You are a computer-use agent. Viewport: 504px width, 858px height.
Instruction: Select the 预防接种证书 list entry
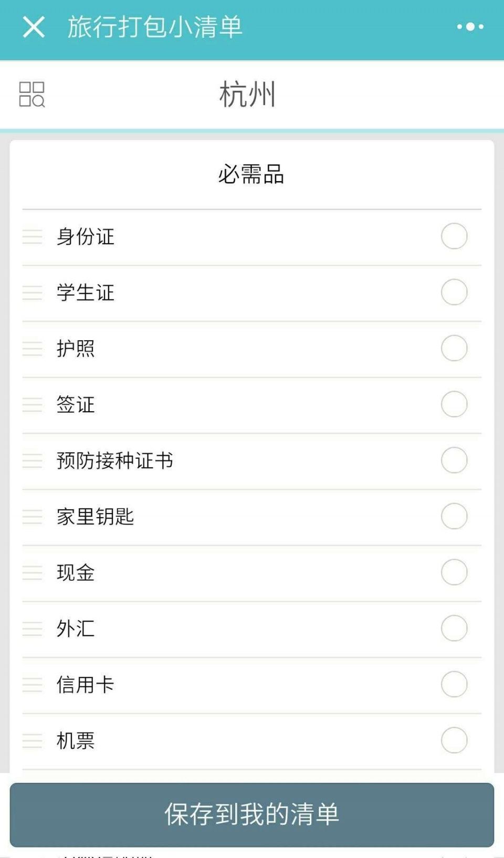[114, 461]
